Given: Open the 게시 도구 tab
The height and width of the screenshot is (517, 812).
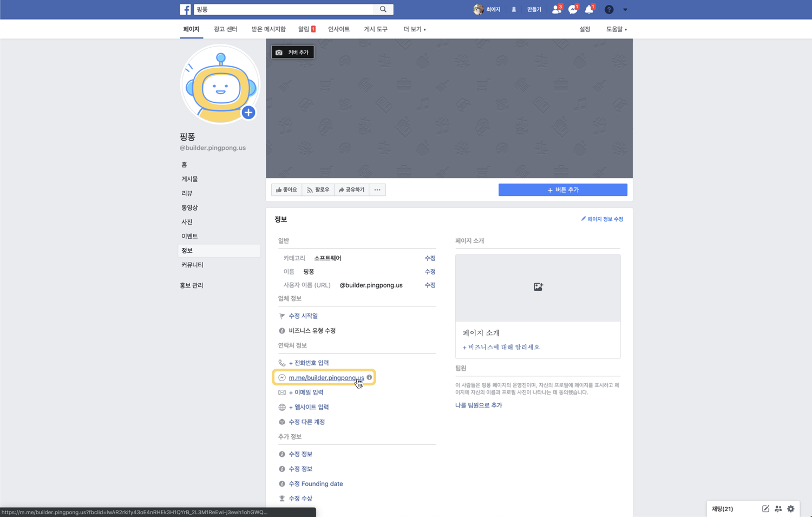Looking at the screenshot, I should tap(376, 29).
